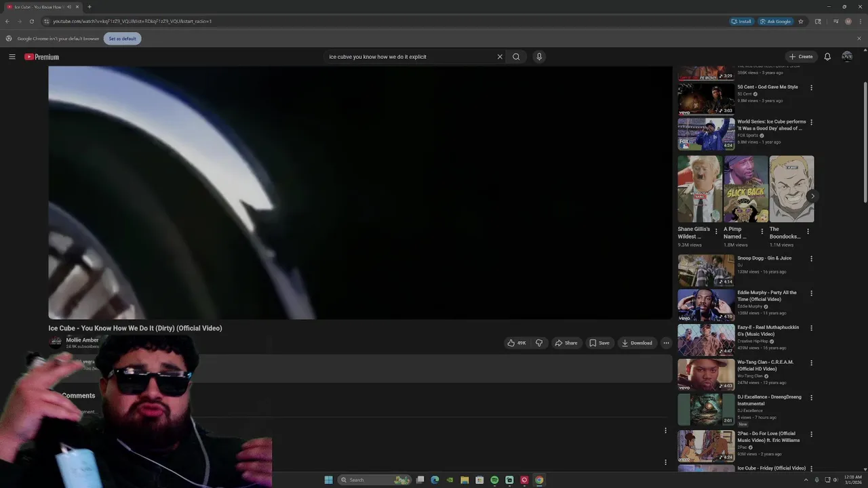Screen dimensions: 868x488
Task: Open Chrome media controls icon
Action: pyautogui.click(x=836, y=21)
